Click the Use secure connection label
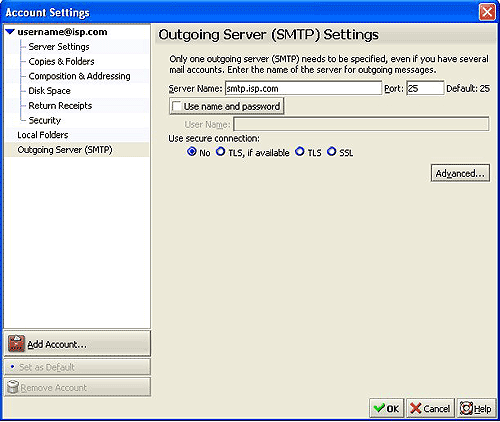This screenshot has height=422, width=500. pyautogui.click(x=214, y=138)
